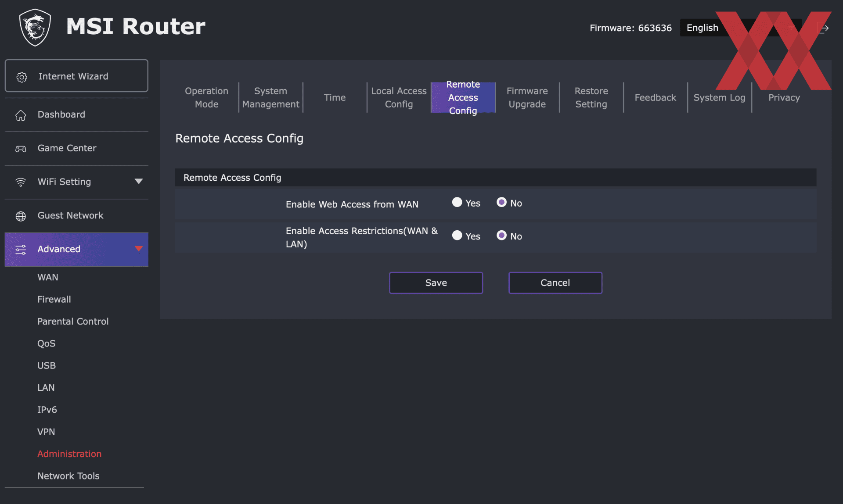View the System Log tab
Image resolution: width=843 pixels, height=504 pixels.
719,97
